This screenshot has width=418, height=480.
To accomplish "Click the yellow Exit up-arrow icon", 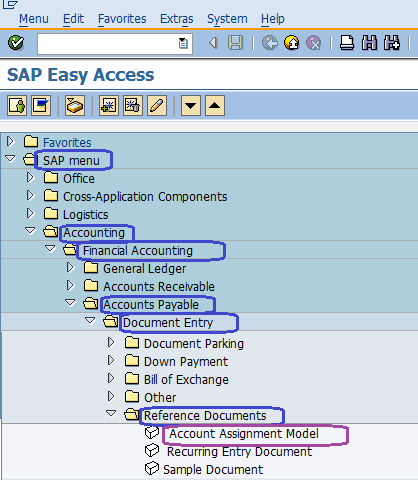I will (x=292, y=43).
